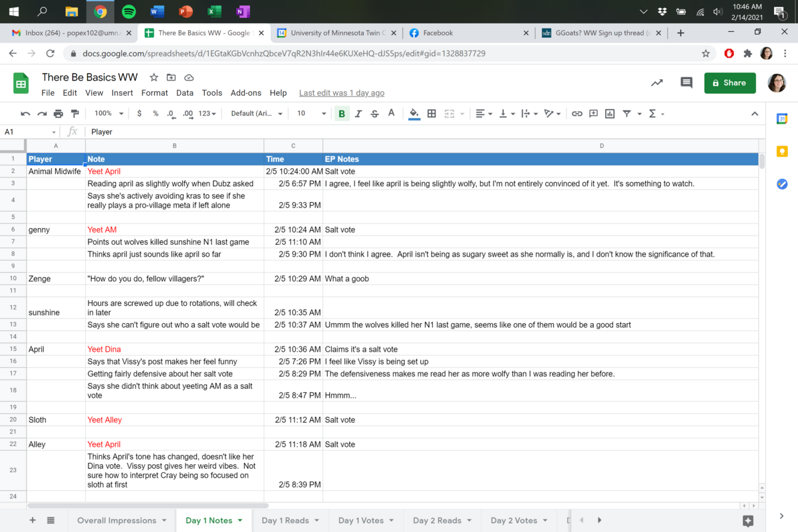Image resolution: width=798 pixels, height=532 pixels.
Task: Toggle Italic formatting
Action: tap(358, 114)
